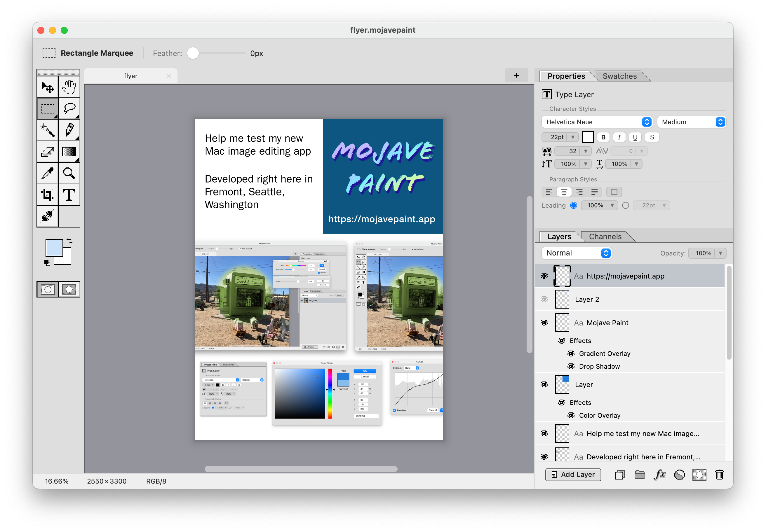Select the Rectangle Marquee tool in toolbox
766x532 pixels.
click(x=47, y=109)
